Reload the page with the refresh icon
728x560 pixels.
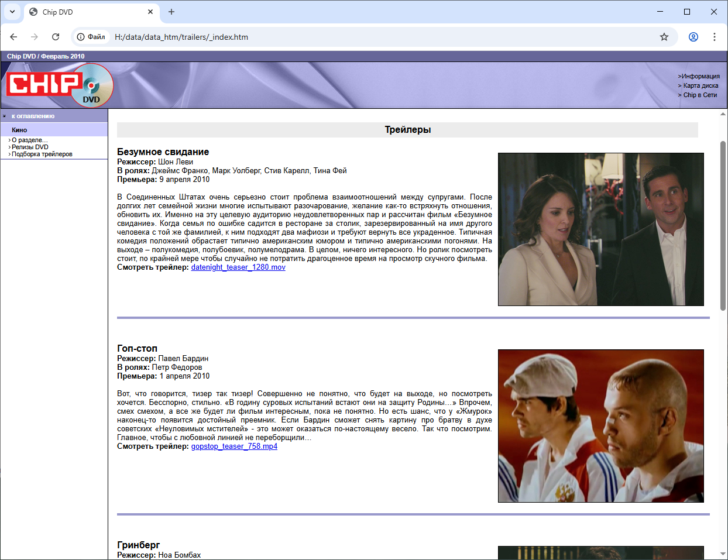coord(56,37)
